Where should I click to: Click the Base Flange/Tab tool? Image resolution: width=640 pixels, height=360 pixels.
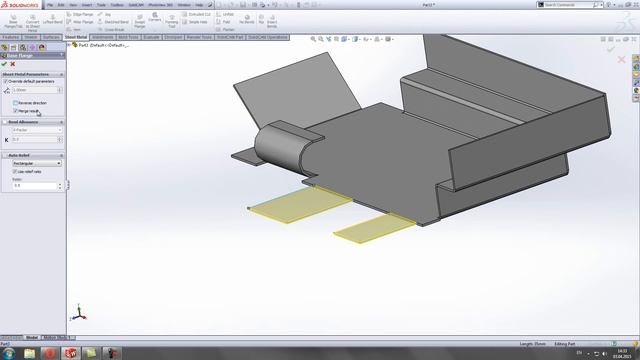point(13,22)
